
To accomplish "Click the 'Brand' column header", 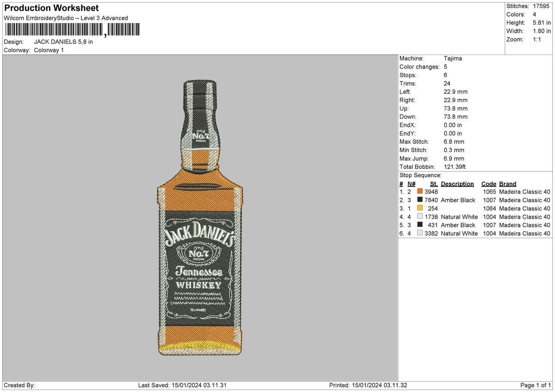I will [x=508, y=184].
